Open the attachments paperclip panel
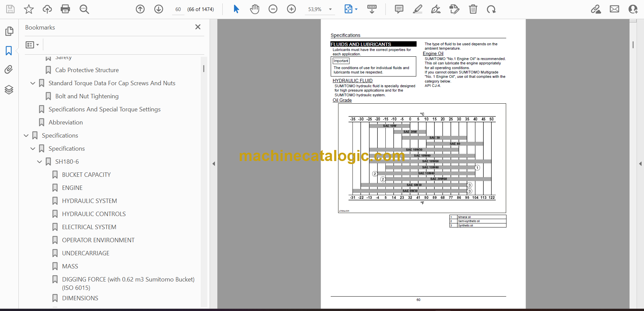 [9, 70]
